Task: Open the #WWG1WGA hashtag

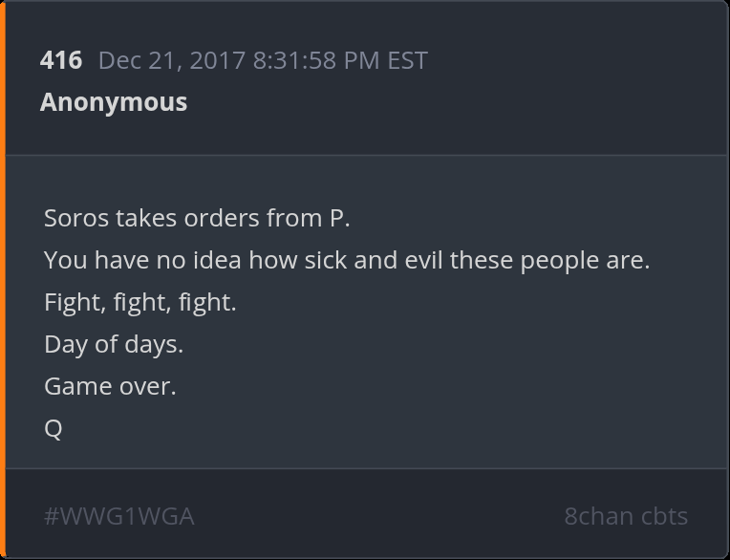Action: click(119, 516)
